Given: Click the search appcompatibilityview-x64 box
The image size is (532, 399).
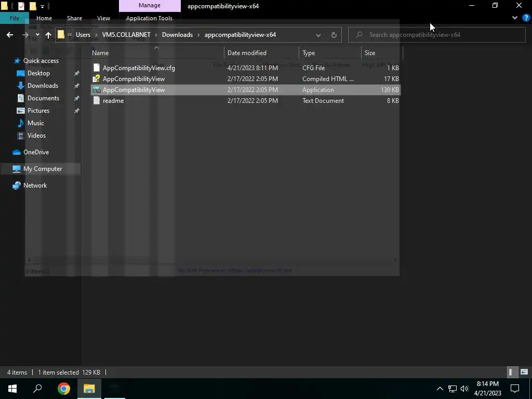Looking at the screenshot, I should pyautogui.click(x=436, y=35).
